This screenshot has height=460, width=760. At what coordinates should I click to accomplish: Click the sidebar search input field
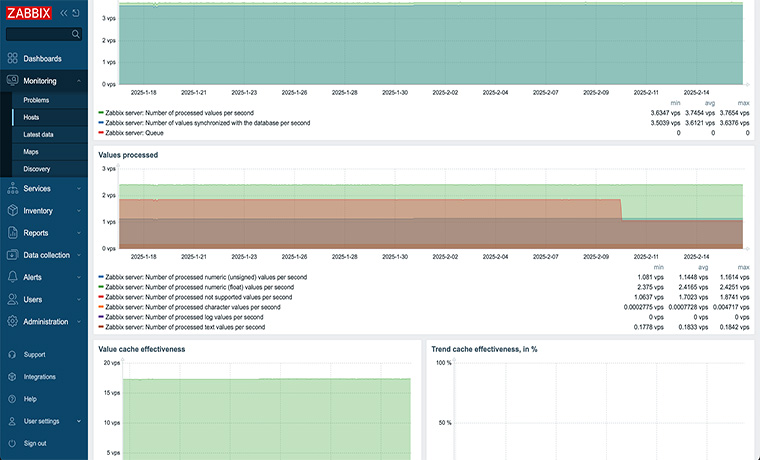[40, 34]
